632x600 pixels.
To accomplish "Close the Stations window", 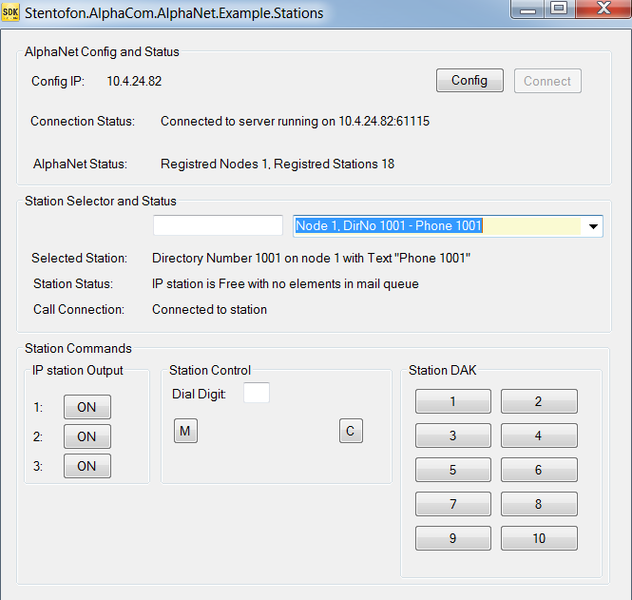I will pyautogui.click(x=603, y=9).
